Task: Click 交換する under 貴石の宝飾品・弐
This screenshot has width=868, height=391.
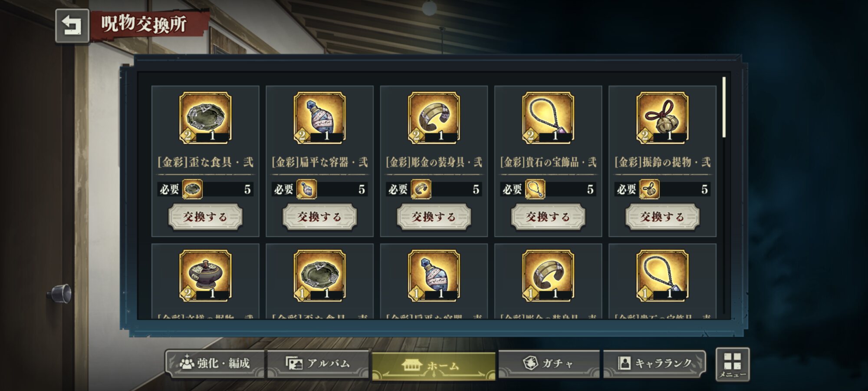Action: coord(548,216)
